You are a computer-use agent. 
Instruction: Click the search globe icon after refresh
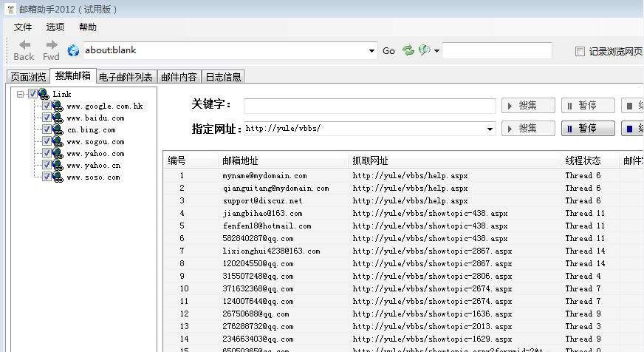click(424, 50)
